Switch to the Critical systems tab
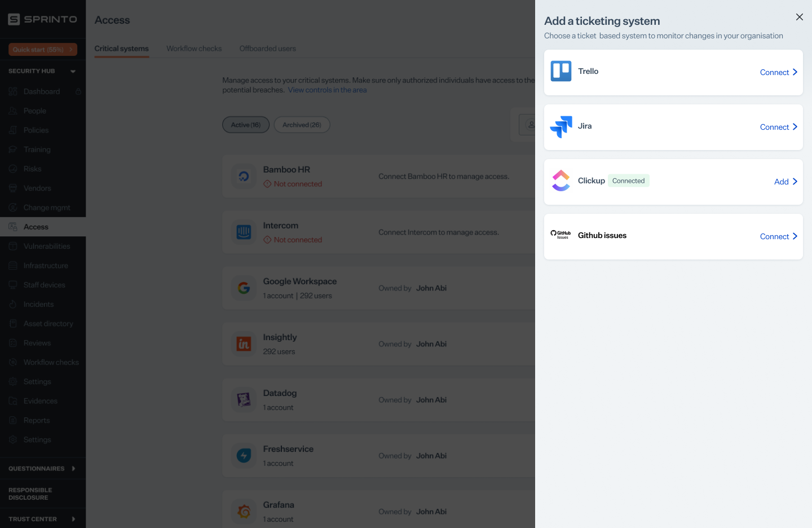Screen dimensions: 812x528 pyautogui.click(x=122, y=49)
